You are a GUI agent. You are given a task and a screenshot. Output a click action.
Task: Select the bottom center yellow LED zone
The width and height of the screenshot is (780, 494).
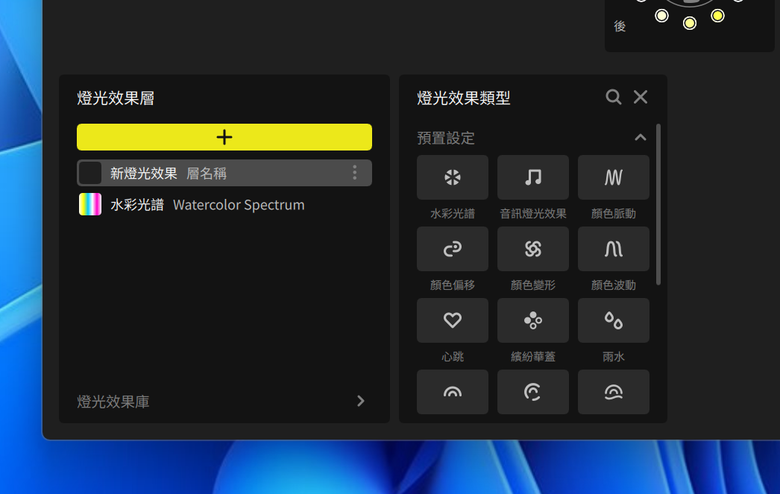click(x=689, y=23)
